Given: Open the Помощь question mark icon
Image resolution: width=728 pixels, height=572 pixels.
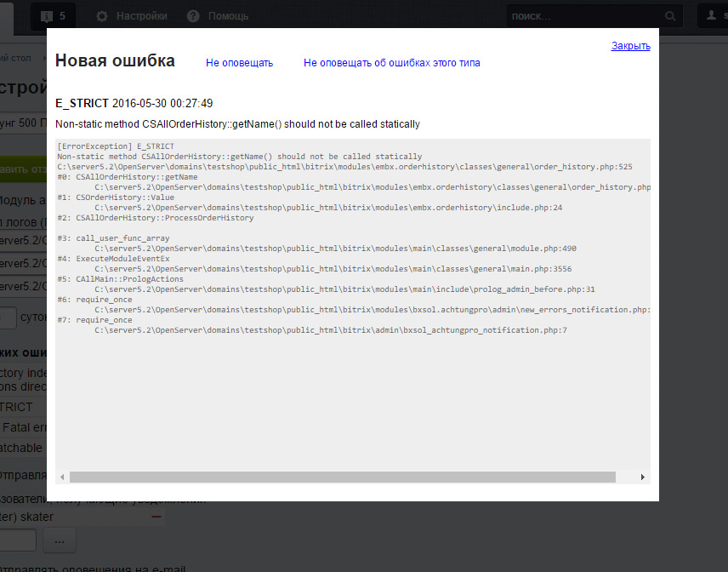Looking at the screenshot, I should [193, 16].
